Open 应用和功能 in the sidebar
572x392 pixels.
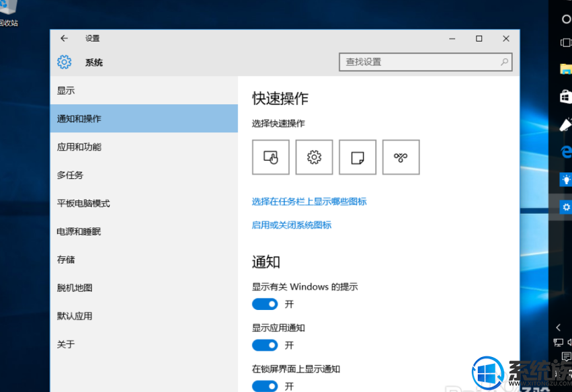[x=144, y=147]
